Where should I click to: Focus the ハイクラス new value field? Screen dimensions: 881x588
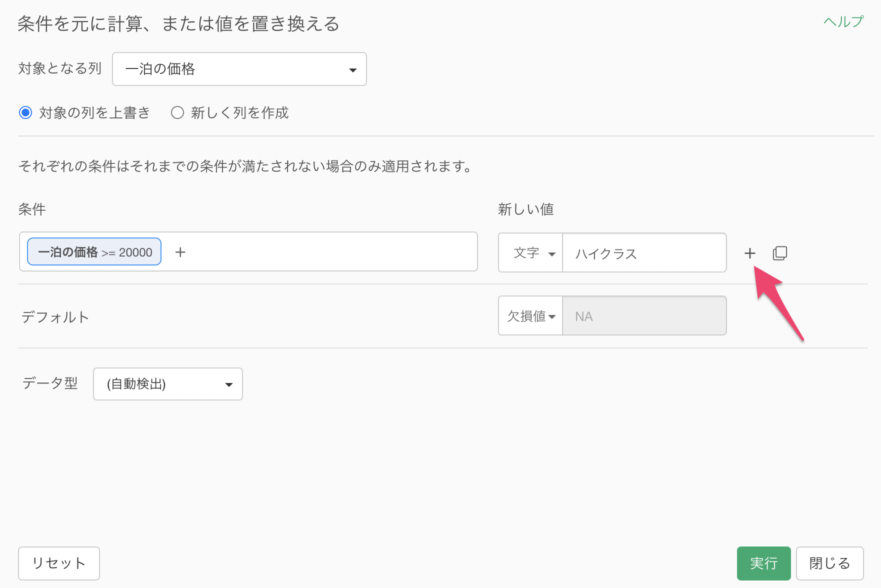click(x=644, y=253)
